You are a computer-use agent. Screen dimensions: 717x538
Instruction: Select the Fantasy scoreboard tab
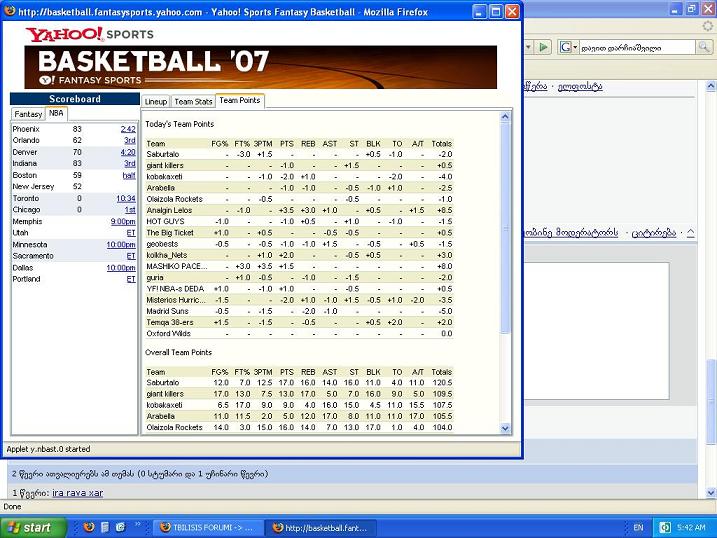(x=28, y=114)
